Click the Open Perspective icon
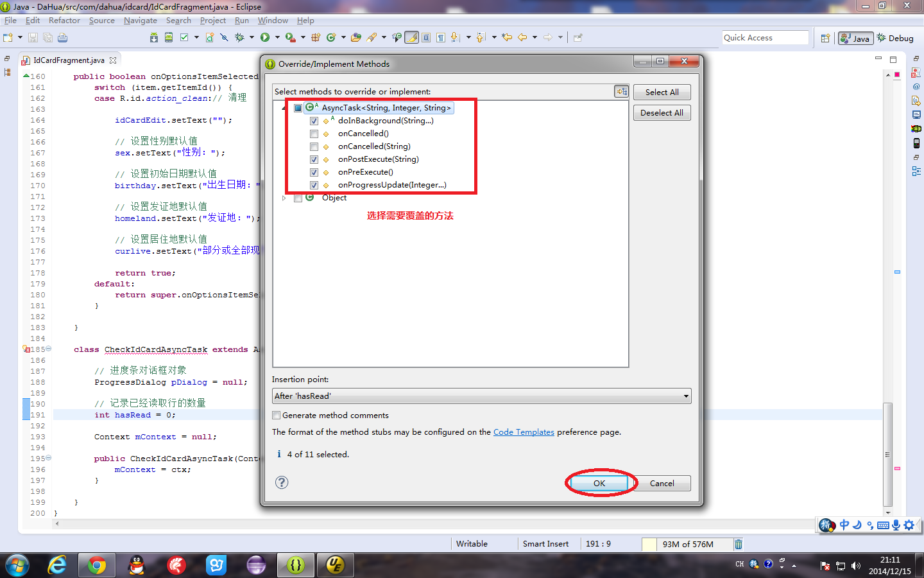The image size is (924, 578). tap(825, 39)
